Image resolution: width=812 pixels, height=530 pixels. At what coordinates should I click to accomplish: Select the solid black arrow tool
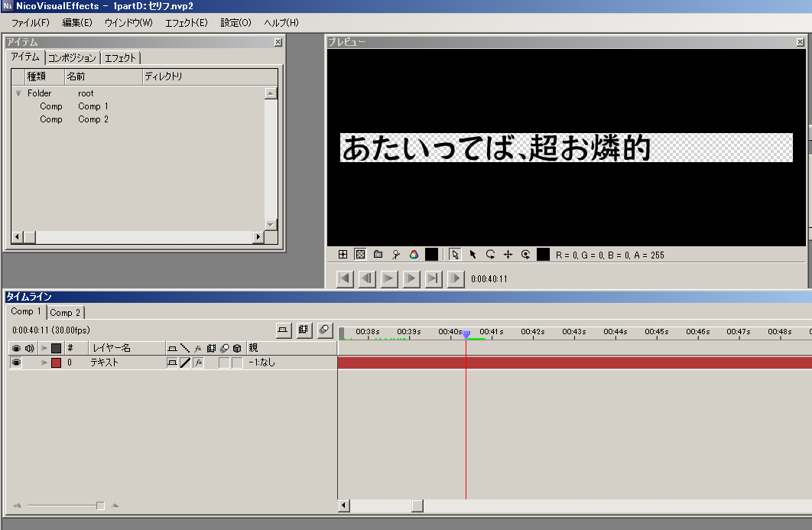coord(473,255)
